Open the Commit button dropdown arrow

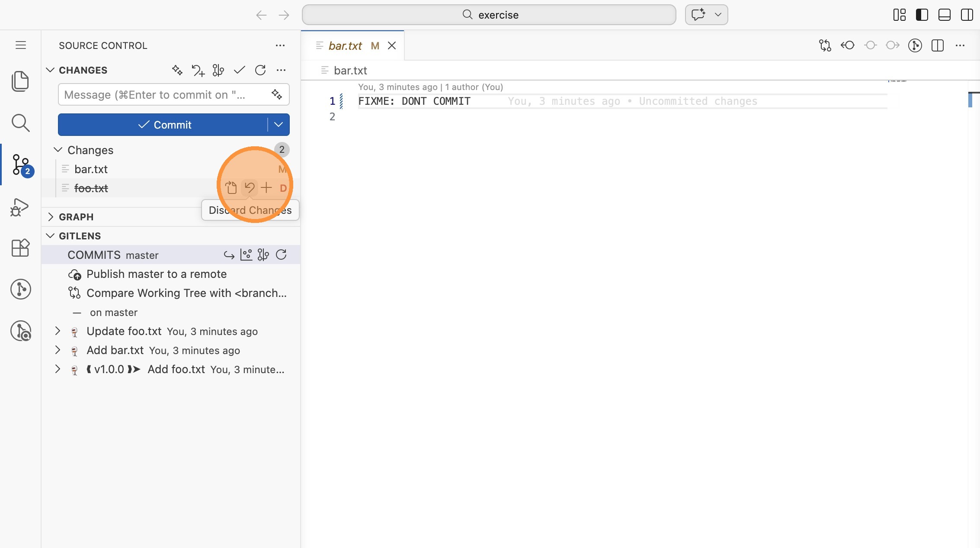pos(279,125)
